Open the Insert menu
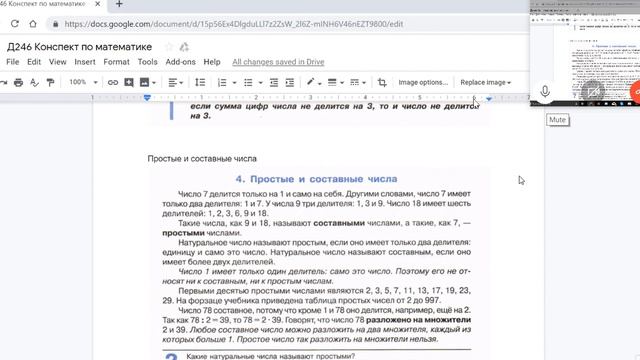Image resolution: width=640 pixels, height=360 pixels. [x=85, y=62]
